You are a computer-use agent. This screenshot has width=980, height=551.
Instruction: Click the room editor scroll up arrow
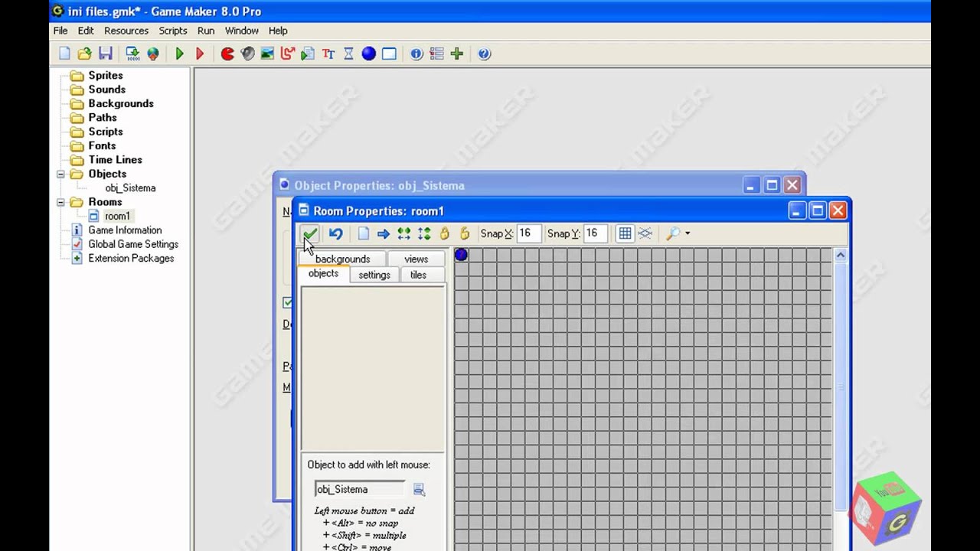840,255
